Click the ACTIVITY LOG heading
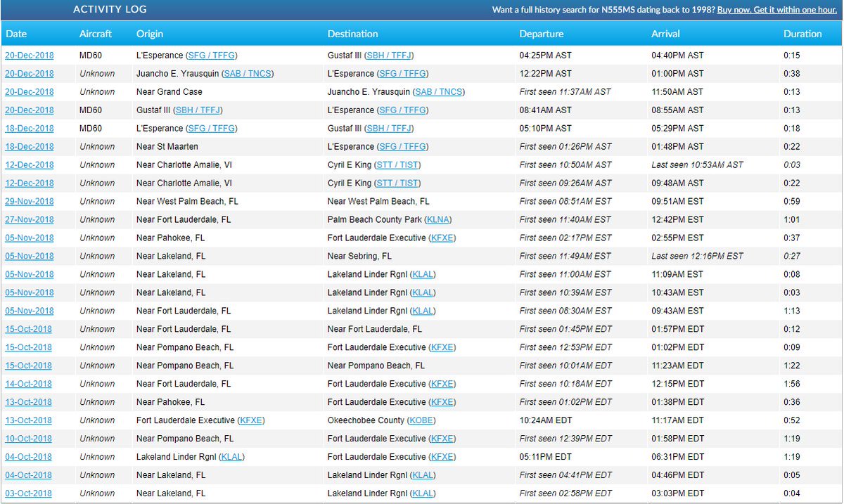This screenshot has height=504, width=844. (110, 11)
